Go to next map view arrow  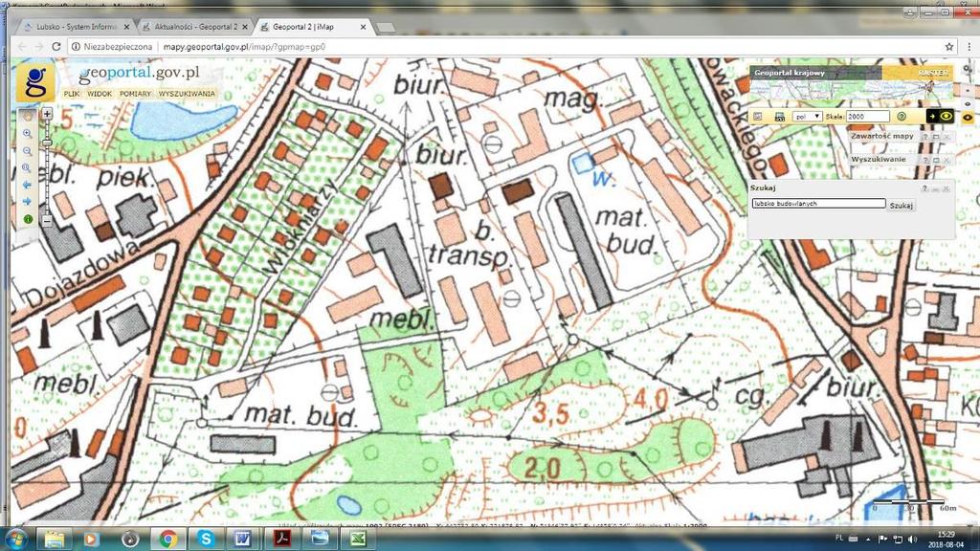(28, 202)
